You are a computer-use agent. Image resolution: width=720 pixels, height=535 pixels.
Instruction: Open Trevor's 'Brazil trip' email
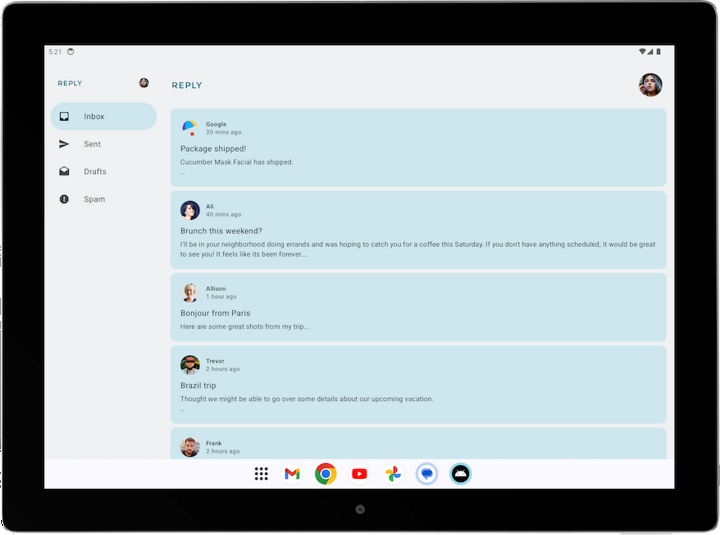click(x=417, y=385)
